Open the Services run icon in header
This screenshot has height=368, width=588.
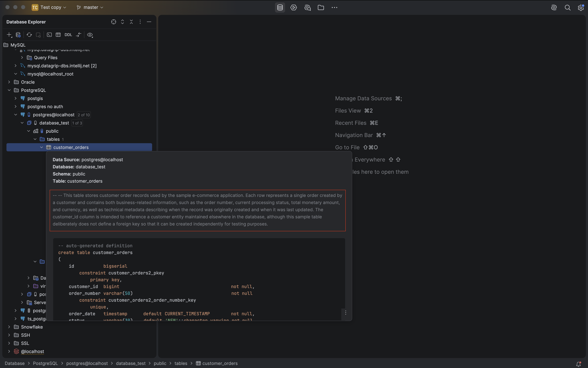pyautogui.click(x=293, y=7)
